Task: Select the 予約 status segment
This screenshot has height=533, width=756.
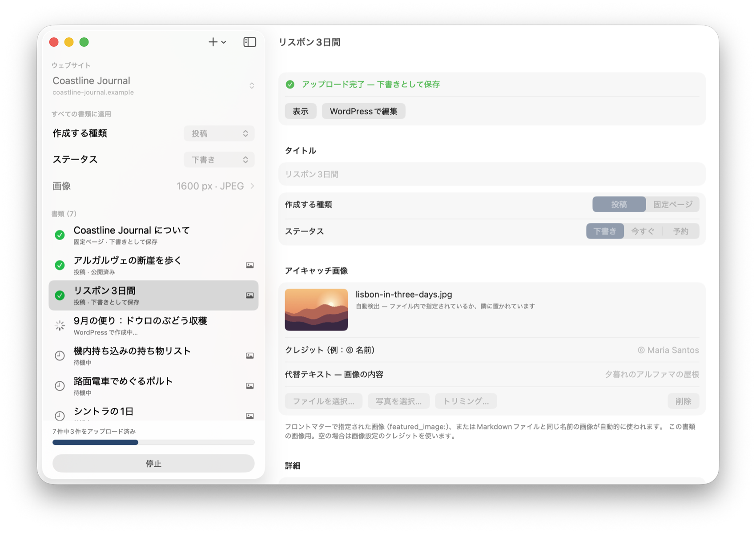Action: tap(680, 231)
